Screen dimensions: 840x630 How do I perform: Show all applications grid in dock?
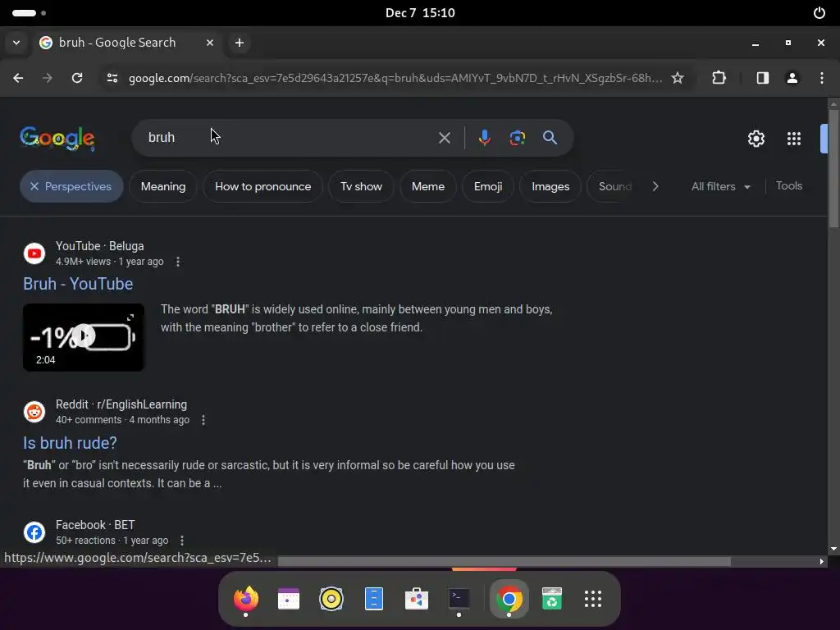pos(593,598)
